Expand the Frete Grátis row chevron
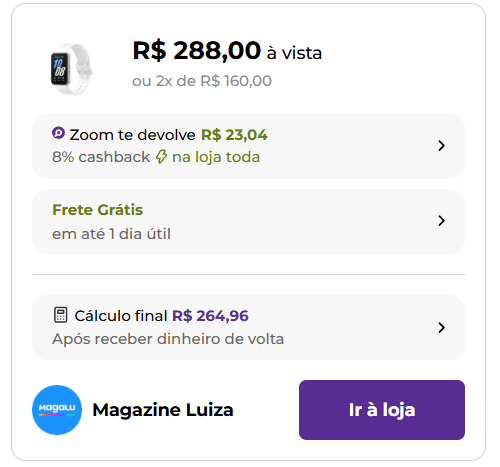500x467 pixels. [442, 221]
